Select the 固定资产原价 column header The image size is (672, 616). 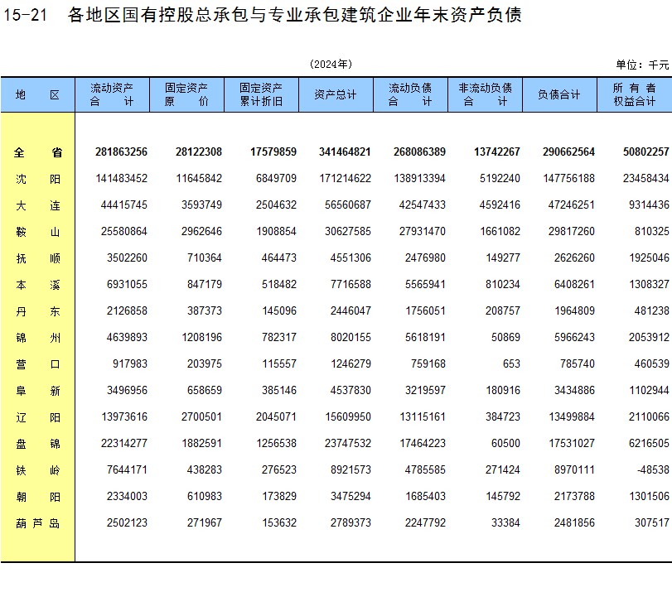[x=186, y=94]
